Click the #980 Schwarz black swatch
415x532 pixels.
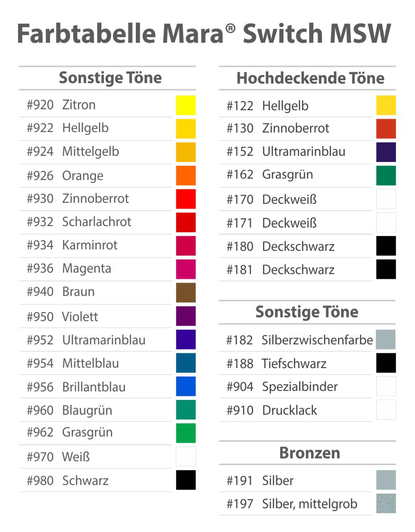pyautogui.click(x=186, y=480)
